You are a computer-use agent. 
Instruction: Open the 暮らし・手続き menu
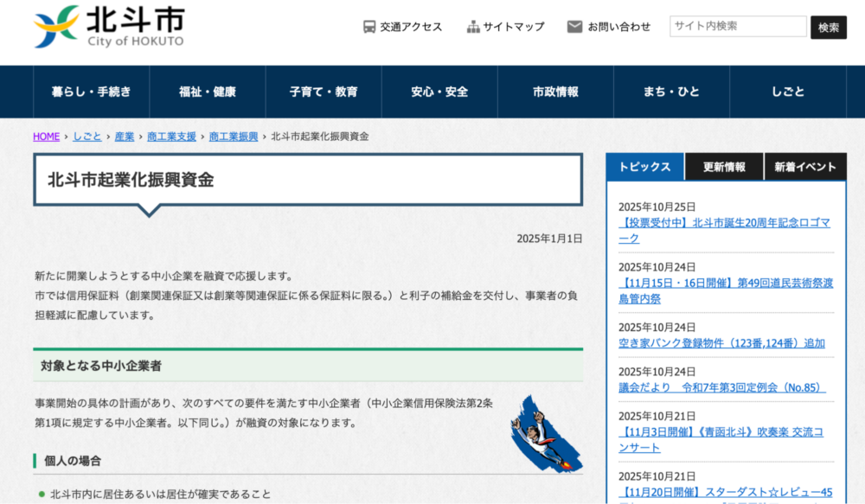click(91, 92)
